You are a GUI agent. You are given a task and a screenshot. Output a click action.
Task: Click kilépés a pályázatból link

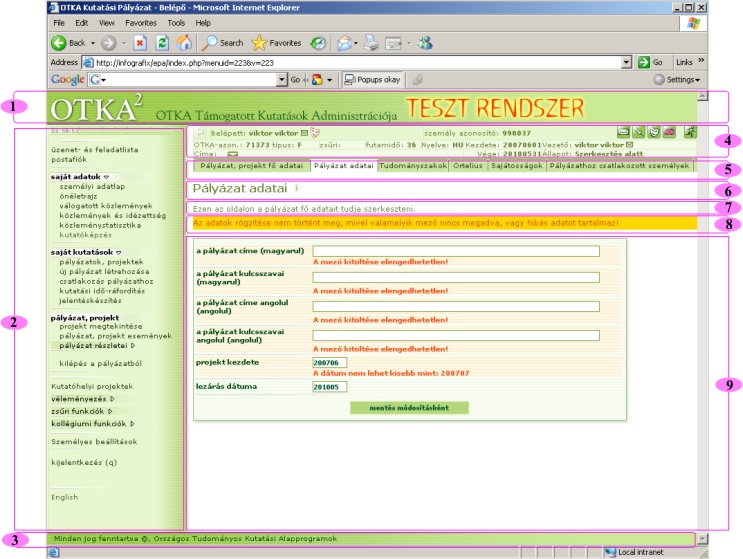[x=100, y=363]
